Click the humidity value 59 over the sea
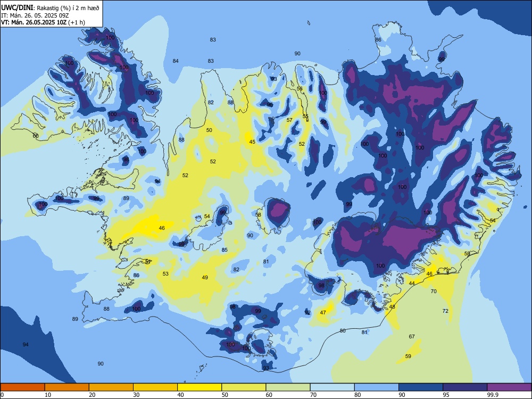The width and height of the screenshot is (532, 399). (x=408, y=356)
